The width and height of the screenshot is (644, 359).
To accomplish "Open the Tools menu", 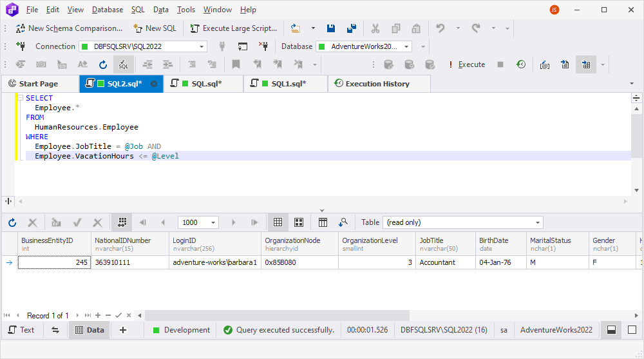I will (186, 10).
